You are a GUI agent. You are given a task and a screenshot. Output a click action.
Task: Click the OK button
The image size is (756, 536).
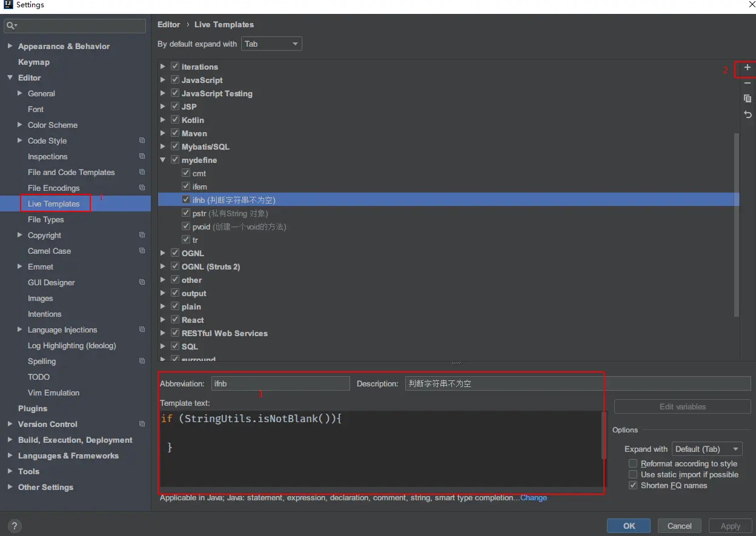pyautogui.click(x=629, y=526)
